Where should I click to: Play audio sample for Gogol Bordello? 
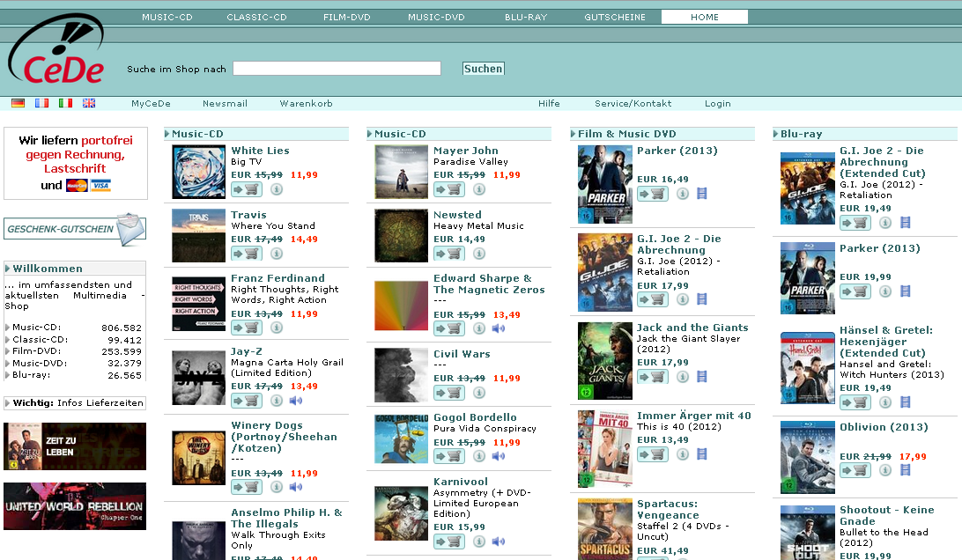tap(499, 456)
